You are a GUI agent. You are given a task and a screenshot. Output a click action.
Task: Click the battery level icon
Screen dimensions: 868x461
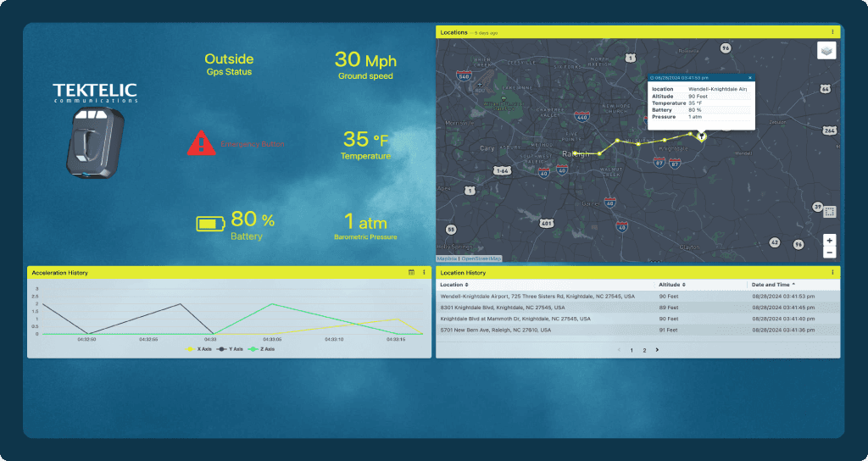pos(210,224)
